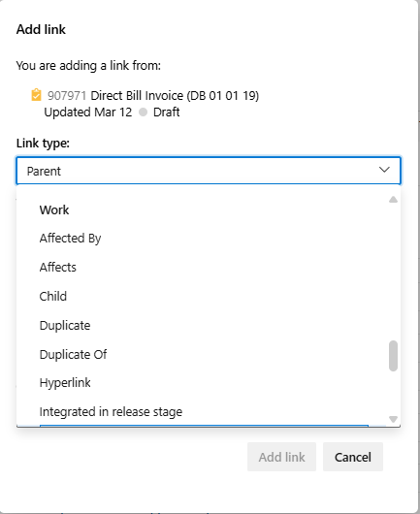Select the Hyperlink link type
The height and width of the screenshot is (514, 420).
tap(65, 382)
